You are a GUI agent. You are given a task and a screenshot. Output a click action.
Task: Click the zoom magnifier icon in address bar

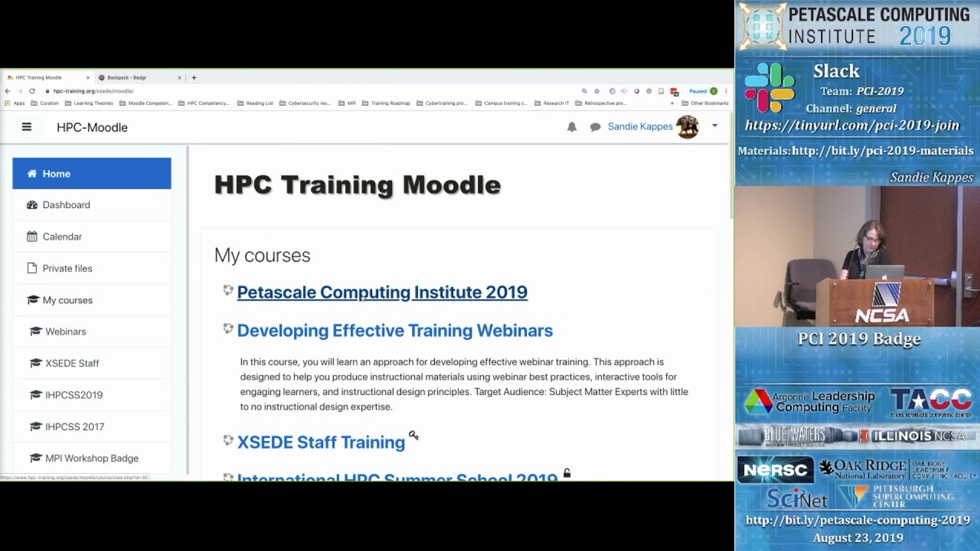pyautogui.click(x=584, y=91)
